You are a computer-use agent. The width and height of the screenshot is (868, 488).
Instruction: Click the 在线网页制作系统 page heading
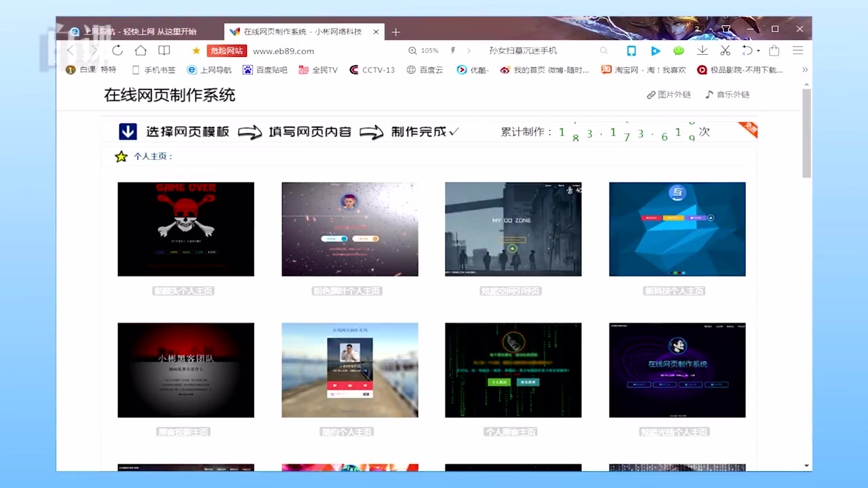[x=170, y=95]
